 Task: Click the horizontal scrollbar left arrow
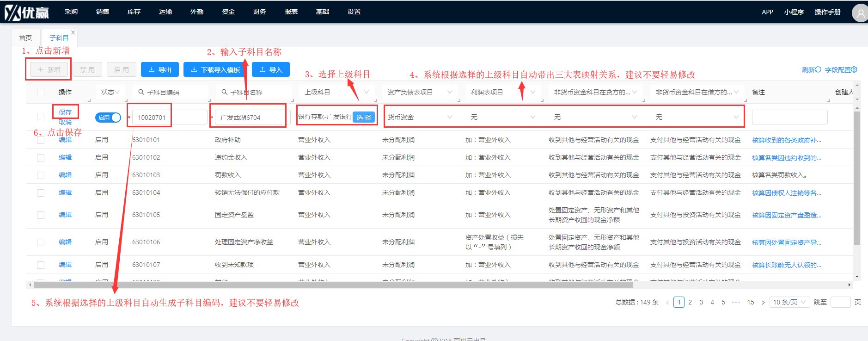tap(30, 285)
